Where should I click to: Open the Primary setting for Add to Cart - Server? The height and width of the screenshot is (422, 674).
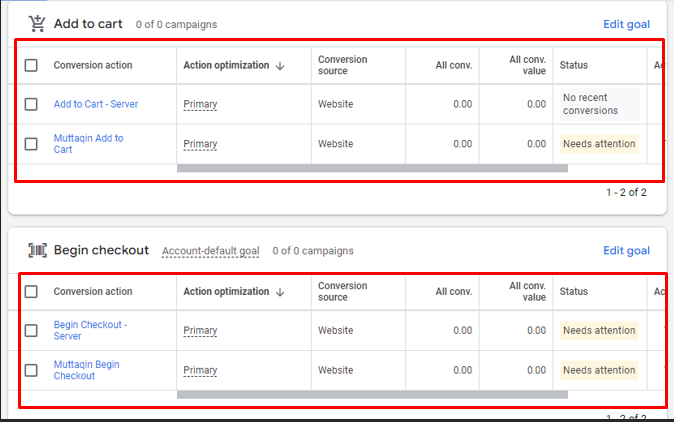pyautogui.click(x=200, y=104)
